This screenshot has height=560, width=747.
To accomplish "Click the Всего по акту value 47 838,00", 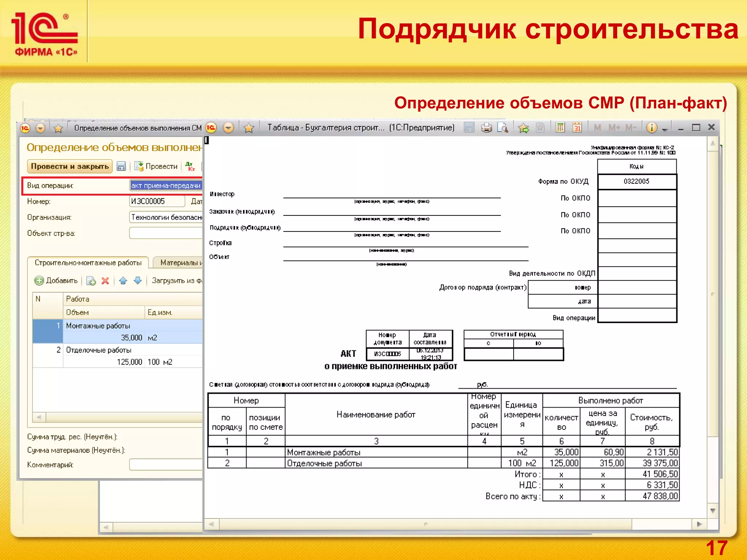I will tap(652, 496).
